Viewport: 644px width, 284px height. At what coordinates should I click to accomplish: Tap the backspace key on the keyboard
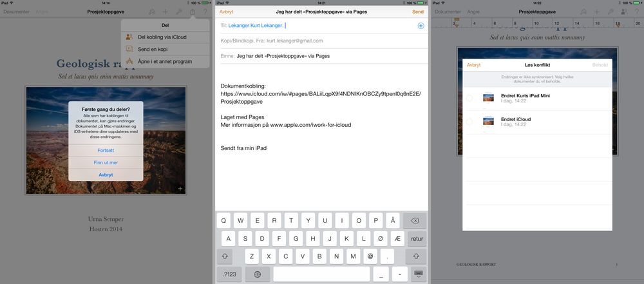(415, 221)
